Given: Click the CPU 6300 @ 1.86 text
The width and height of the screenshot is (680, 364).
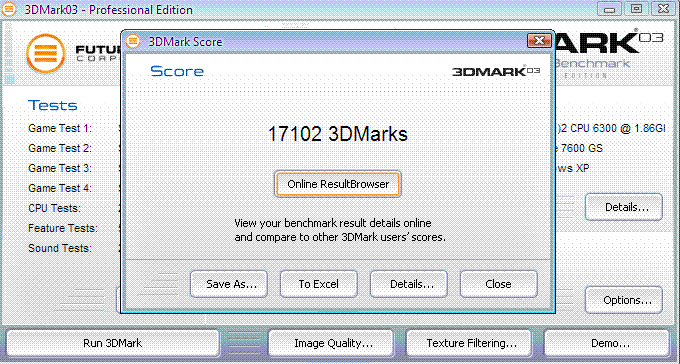Looking at the screenshot, I should tap(611, 129).
